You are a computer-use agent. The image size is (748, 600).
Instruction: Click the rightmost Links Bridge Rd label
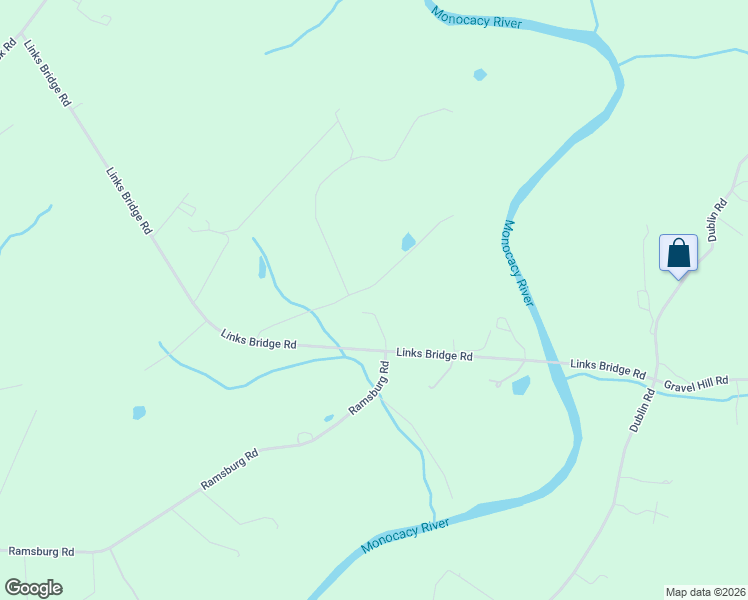[608, 369]
